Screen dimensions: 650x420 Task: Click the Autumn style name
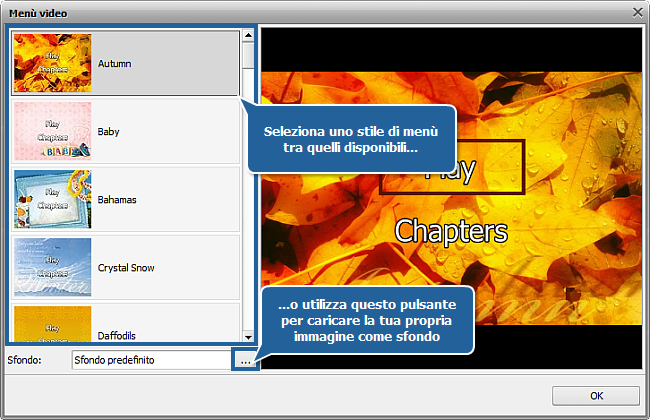115,63
